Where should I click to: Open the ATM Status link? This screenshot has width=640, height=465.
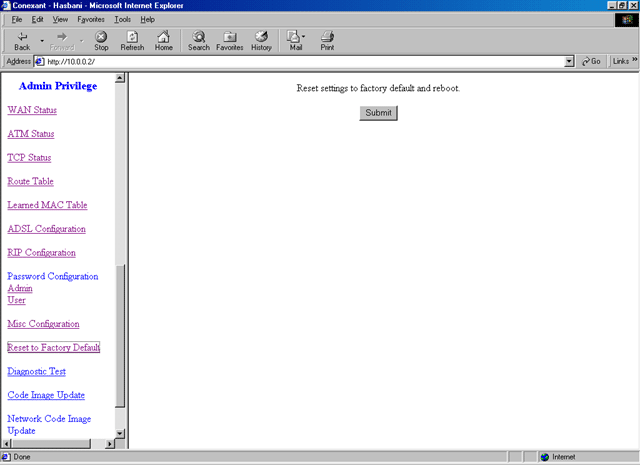[31, 133]
